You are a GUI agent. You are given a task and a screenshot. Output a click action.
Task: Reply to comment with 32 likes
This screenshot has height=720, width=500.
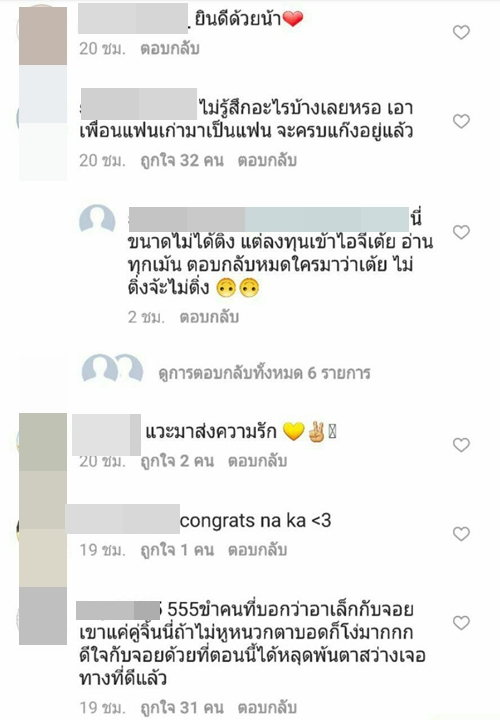267,160
